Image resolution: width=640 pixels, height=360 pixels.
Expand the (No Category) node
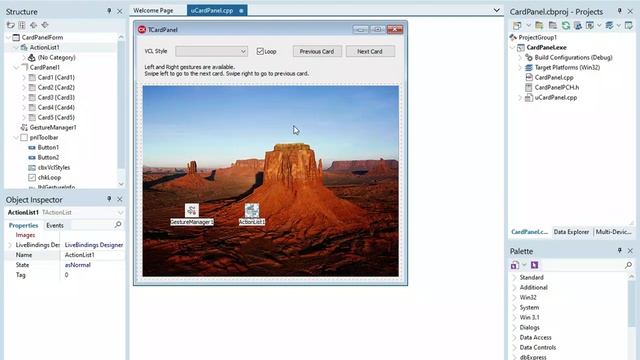pyautogui.click(x=24, y=58)
